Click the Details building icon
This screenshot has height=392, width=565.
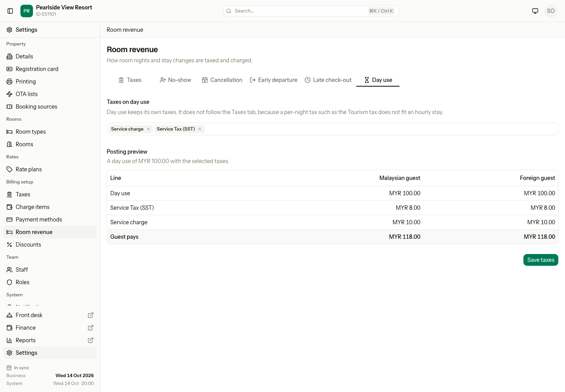click(9, 56)
